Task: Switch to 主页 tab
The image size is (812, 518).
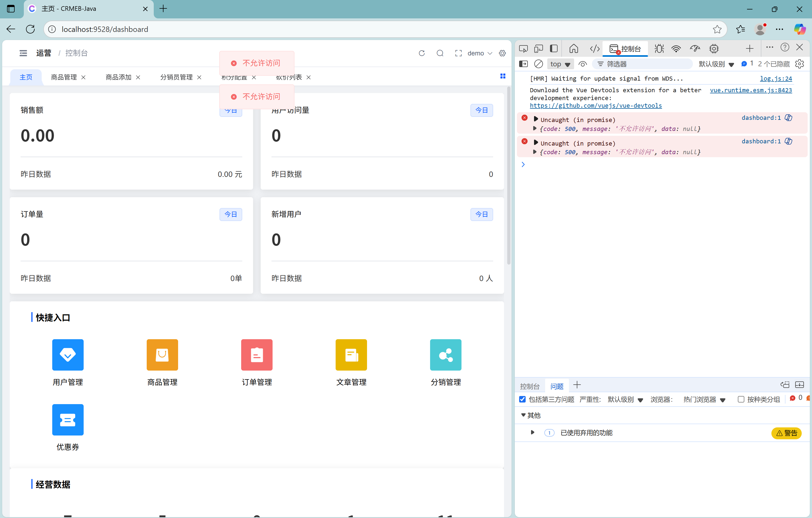Action: (x=26, y=77)
